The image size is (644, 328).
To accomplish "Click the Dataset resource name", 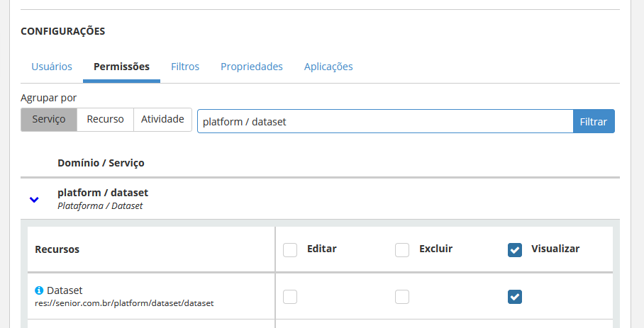I will point(65,290).
